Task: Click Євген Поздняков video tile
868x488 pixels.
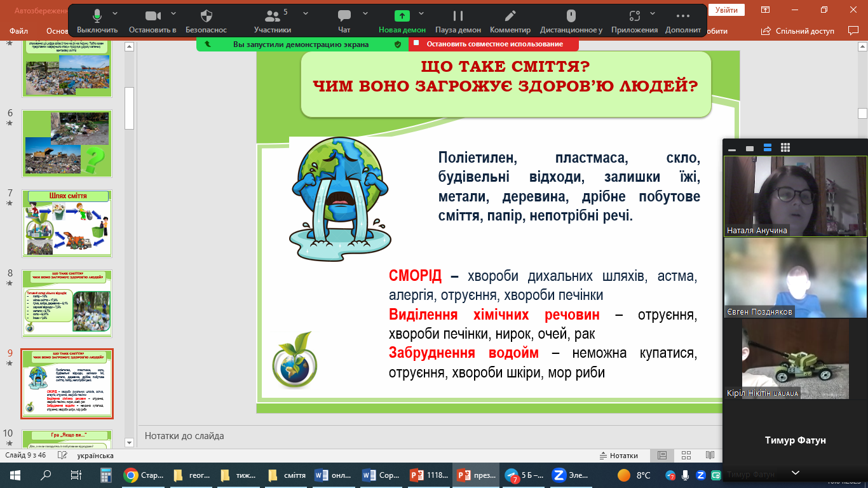Action: [796, 278]
